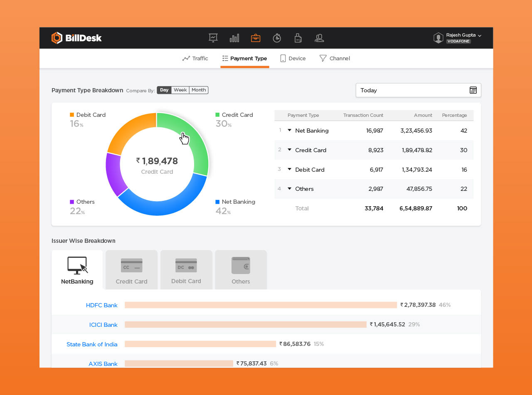Screen dimensions: 532x395
Task: Click the calendar icon in date field
Action: click(x=473, y=90)
